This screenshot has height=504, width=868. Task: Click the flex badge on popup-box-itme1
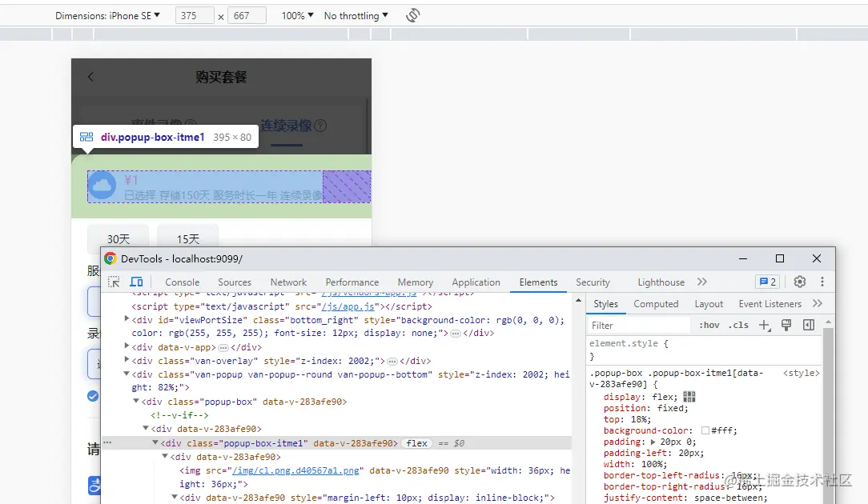(416, 443)
